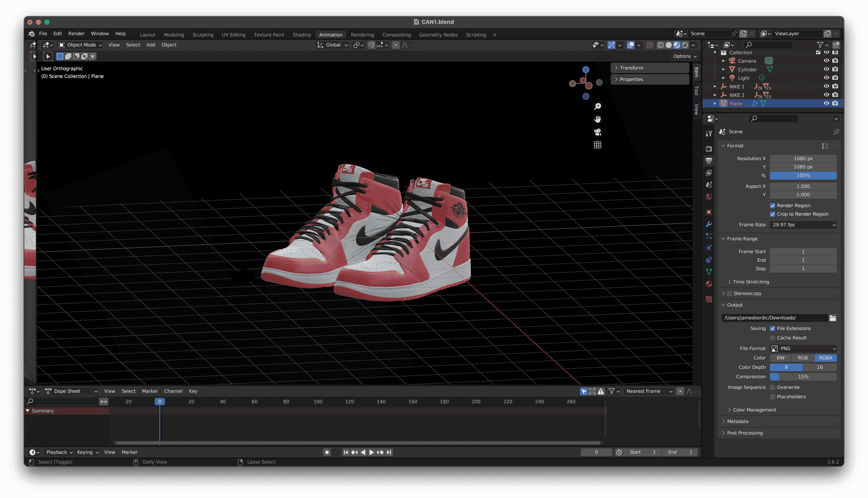Switch to orthographic grid view icon
Screen dimensions: 868x498
point(598,145)
